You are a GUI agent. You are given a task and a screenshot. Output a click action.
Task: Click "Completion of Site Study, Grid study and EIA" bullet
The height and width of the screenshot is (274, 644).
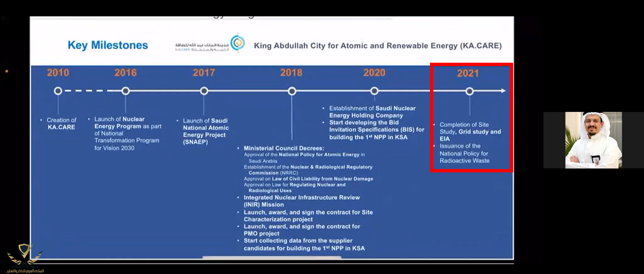point(467,131)
